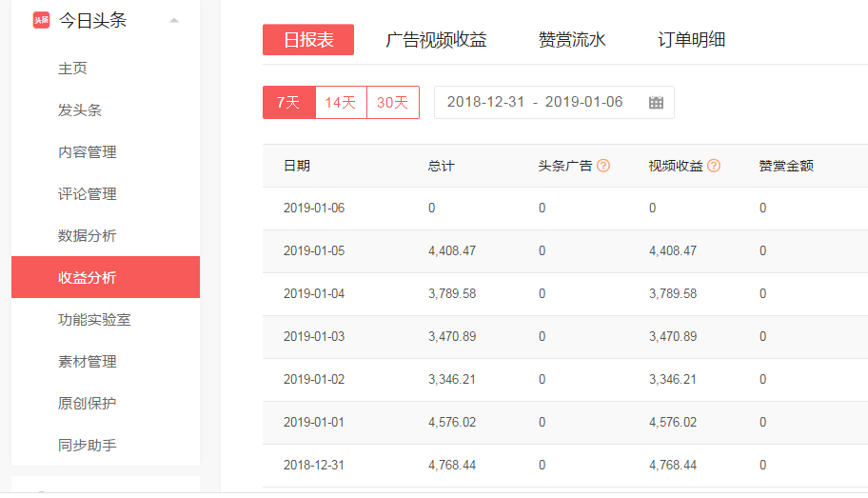Screen dimensions: 868x498
Task: Click 总计 value 3,789.58 for 2019-01-04
Action: click(x=452, y=293)
